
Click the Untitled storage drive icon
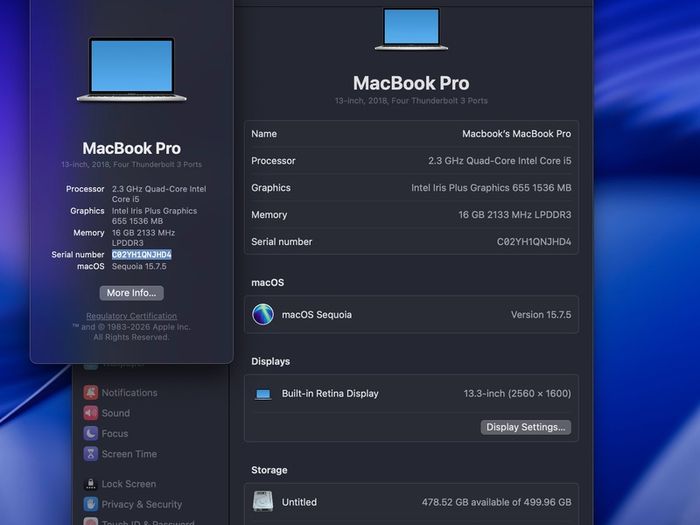(x=263, y=501)
